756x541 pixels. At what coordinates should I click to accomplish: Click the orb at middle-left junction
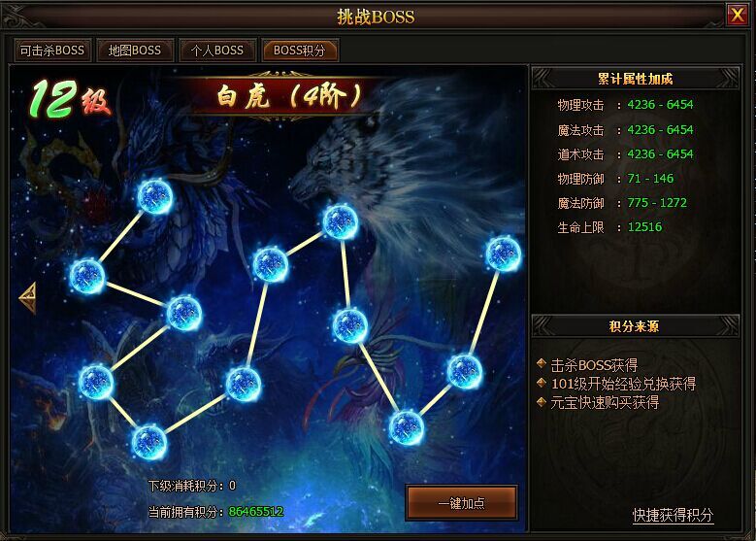[183, 313]
